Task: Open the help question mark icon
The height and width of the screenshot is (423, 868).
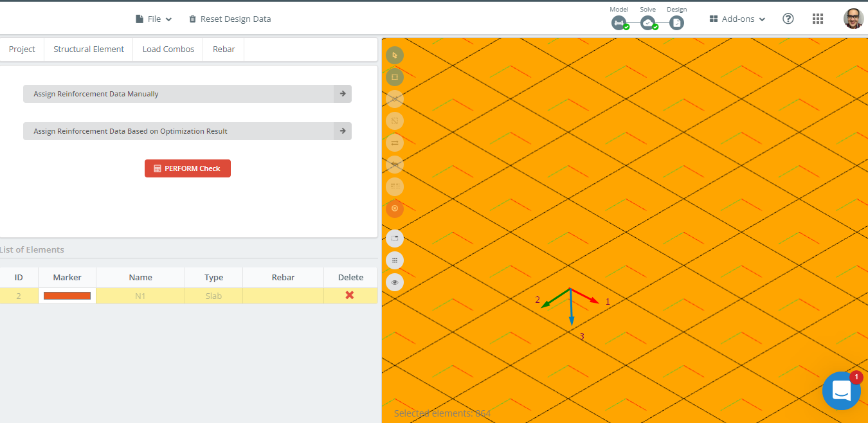Action: 788,19
